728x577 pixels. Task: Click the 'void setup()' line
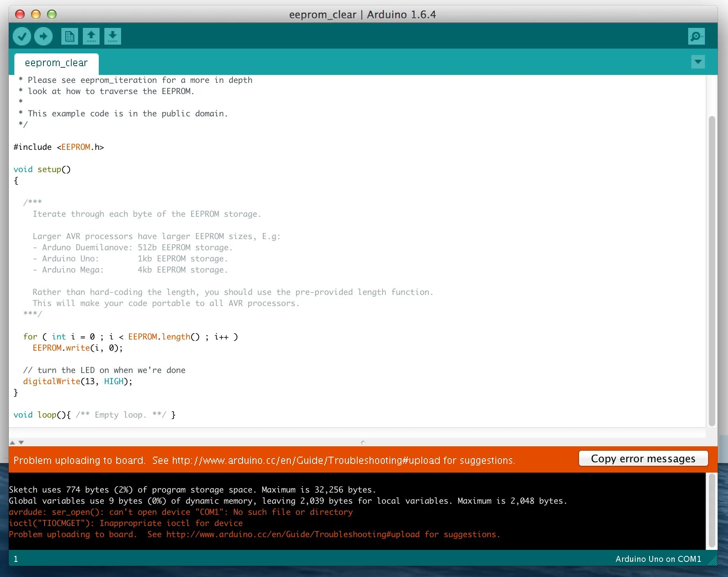(42, 169)
